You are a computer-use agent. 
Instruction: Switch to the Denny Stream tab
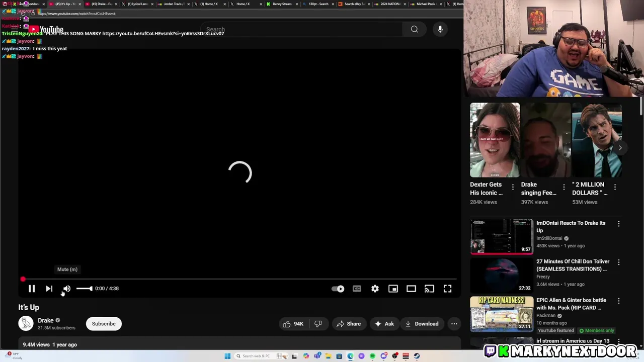282,4
